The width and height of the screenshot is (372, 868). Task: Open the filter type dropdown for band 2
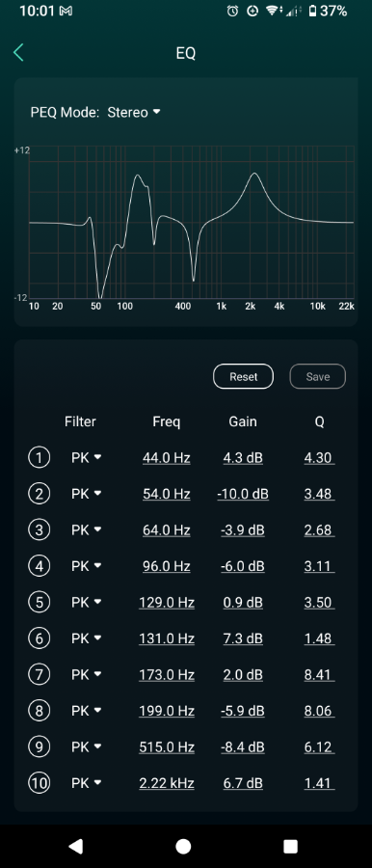coord(87,494)
